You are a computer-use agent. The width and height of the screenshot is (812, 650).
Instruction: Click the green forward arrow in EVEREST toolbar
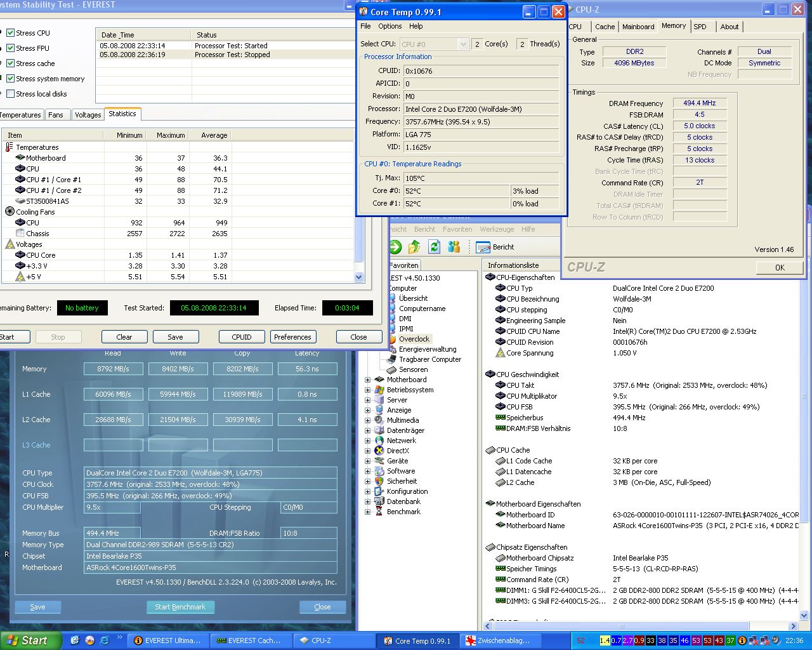coord(395,247)
